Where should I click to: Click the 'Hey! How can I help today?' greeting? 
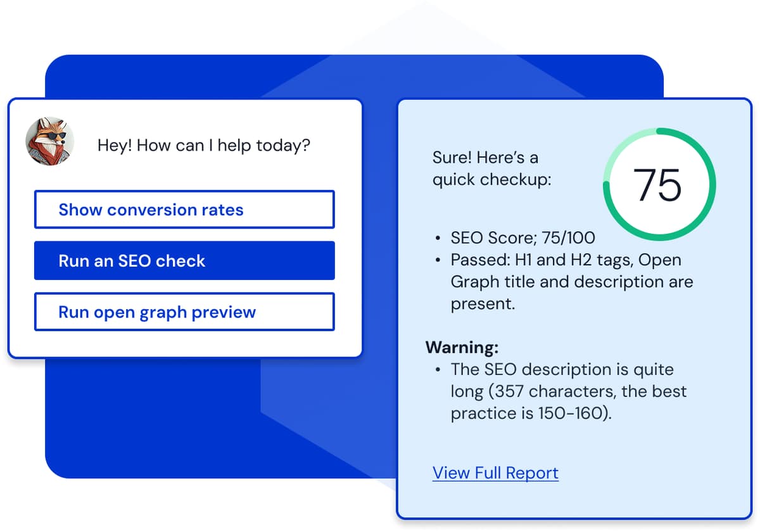point(203,146)
